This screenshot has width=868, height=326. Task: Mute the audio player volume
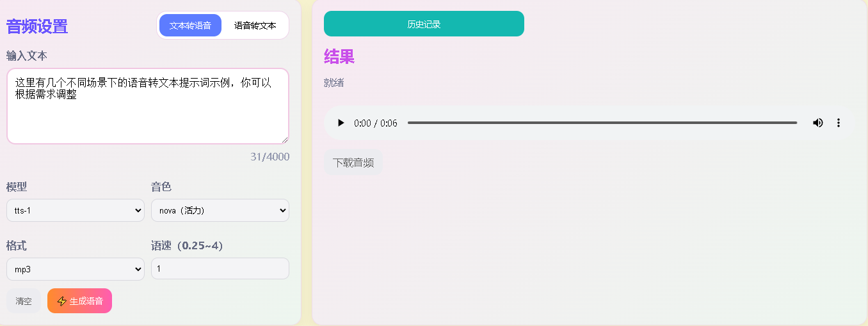coord(817,123)
